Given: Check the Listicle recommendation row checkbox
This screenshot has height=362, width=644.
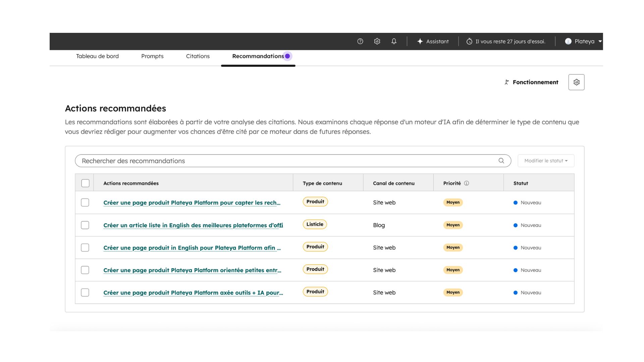Looking at the screenshot, I should pyautogui.click(x=85, y=225).
